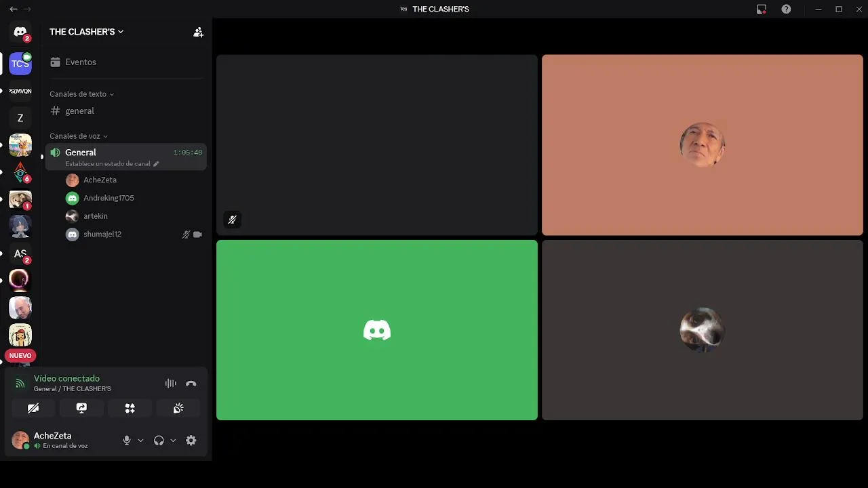Toggle noise suppression waveform icon
The height and width of the screenshot is (488, 868).
pos(170,384)
